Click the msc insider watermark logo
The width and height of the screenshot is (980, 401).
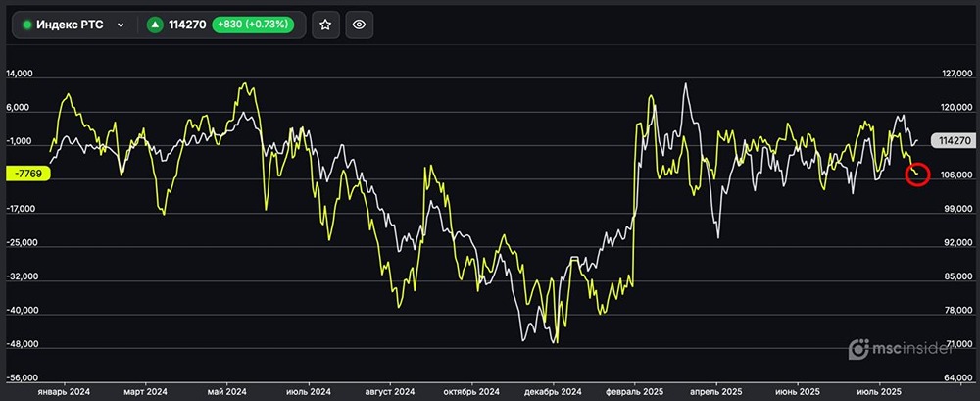(906, 348)
